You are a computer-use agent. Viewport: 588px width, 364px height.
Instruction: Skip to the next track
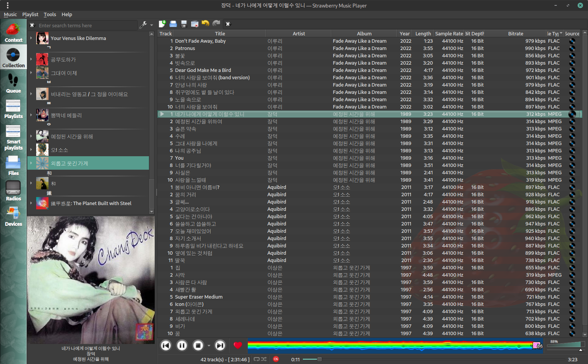pos(220,346)
